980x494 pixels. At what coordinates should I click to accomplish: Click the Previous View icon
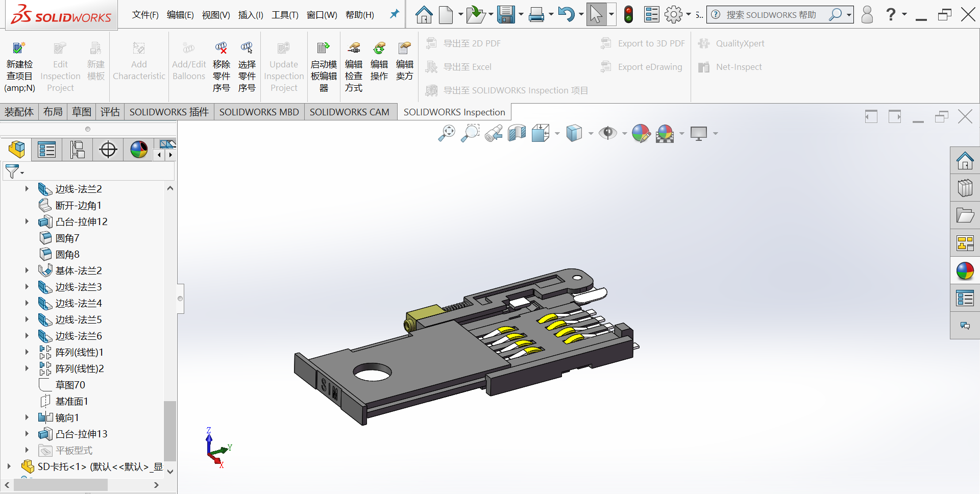(x=494, y=133)
